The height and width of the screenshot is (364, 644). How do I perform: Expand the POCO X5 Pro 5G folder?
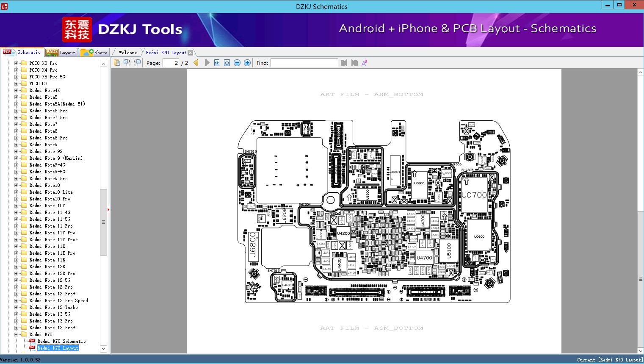[16, 77]
